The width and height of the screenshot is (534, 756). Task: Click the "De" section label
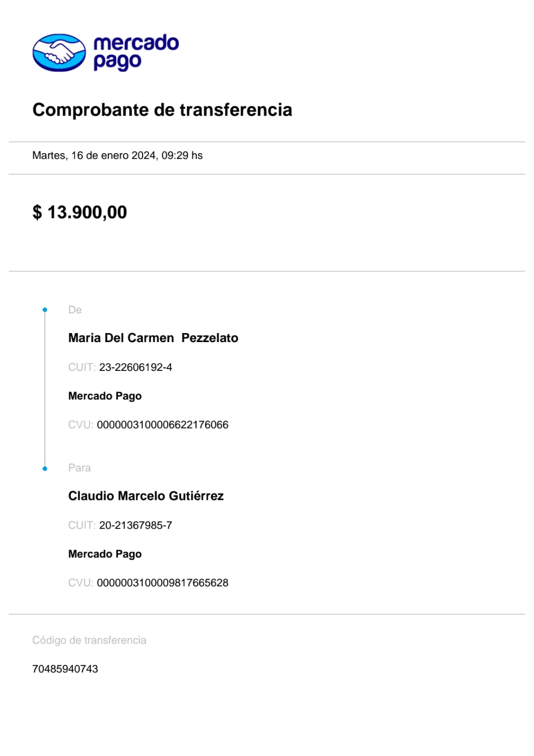(x=75, y=310)
